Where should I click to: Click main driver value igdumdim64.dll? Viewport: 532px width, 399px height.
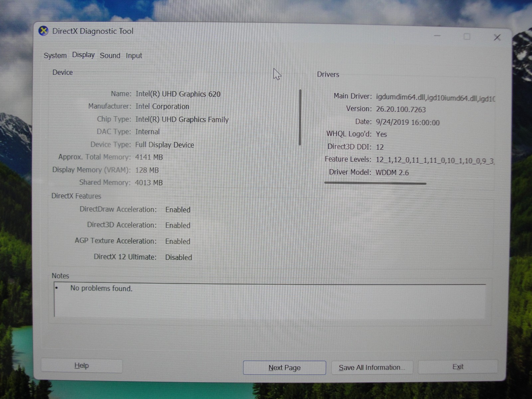(436, 98)
